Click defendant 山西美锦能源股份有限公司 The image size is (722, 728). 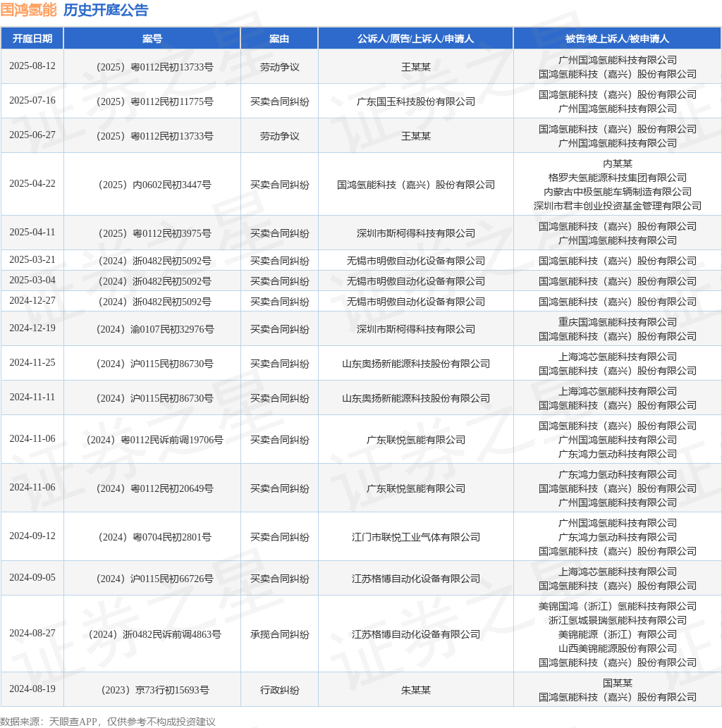(x=618, y=648)
